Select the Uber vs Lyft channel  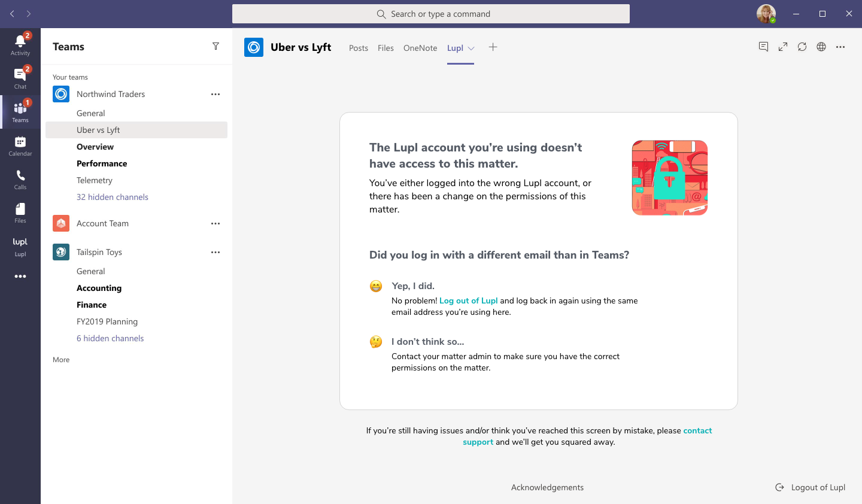tap(136, 130)
